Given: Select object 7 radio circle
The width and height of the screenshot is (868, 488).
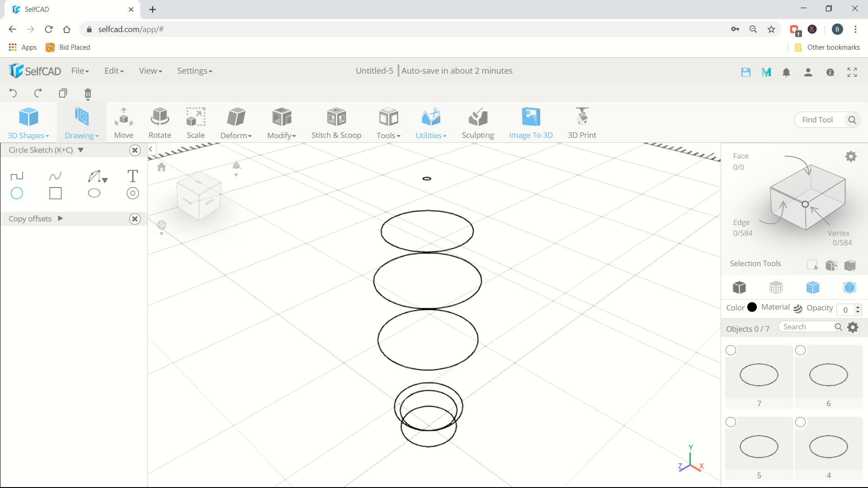Looking at the screenshot, I should coord(731,350).
